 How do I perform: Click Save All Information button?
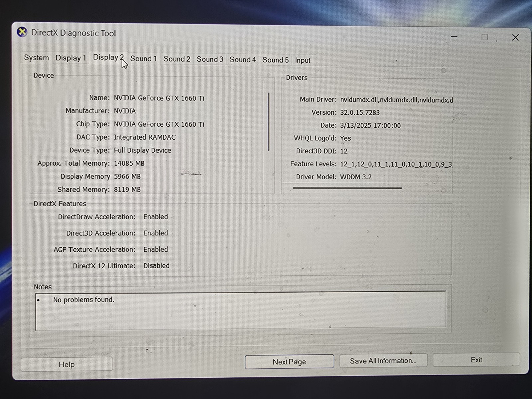pos(383,361)
